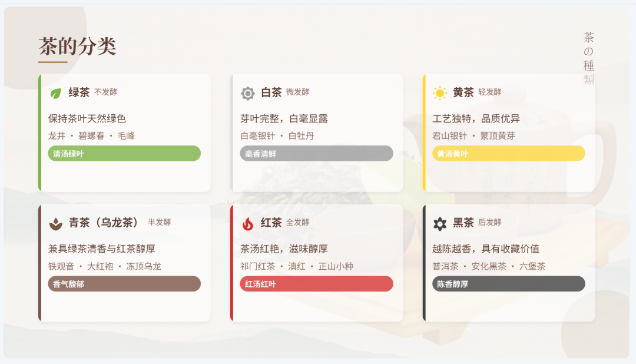Click the vertical 茶の種類 text
The image size is (636, 364).
coord(589,58)
